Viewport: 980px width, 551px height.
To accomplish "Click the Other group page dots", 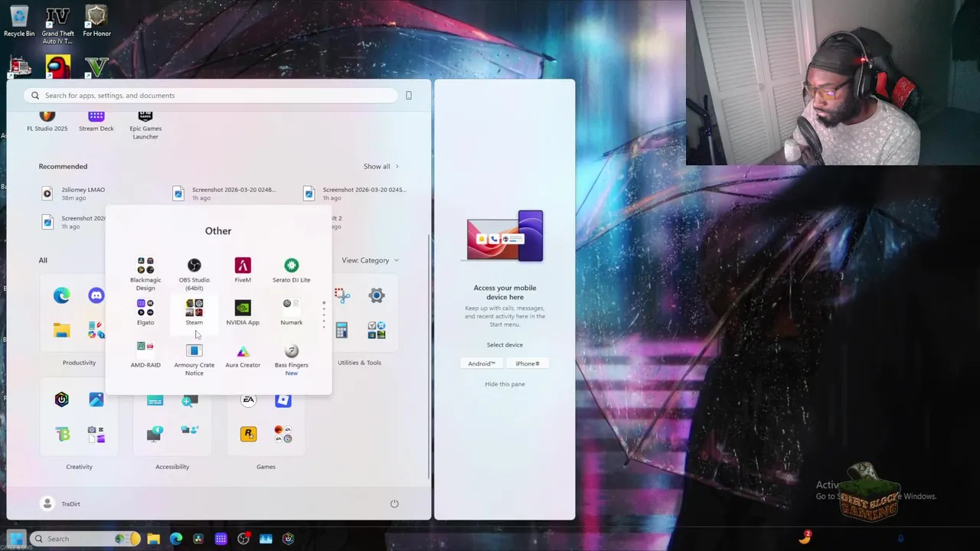I will coord(324,315).
